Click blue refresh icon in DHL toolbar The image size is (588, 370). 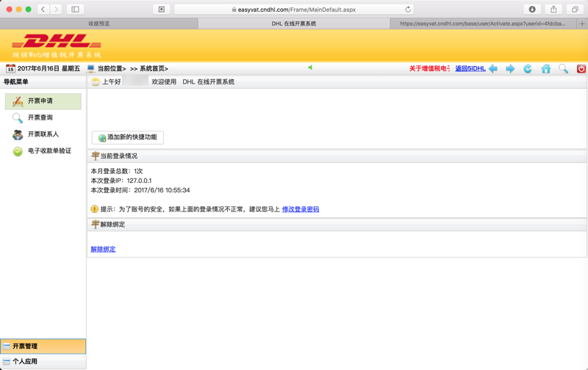[x=528, y=68]
